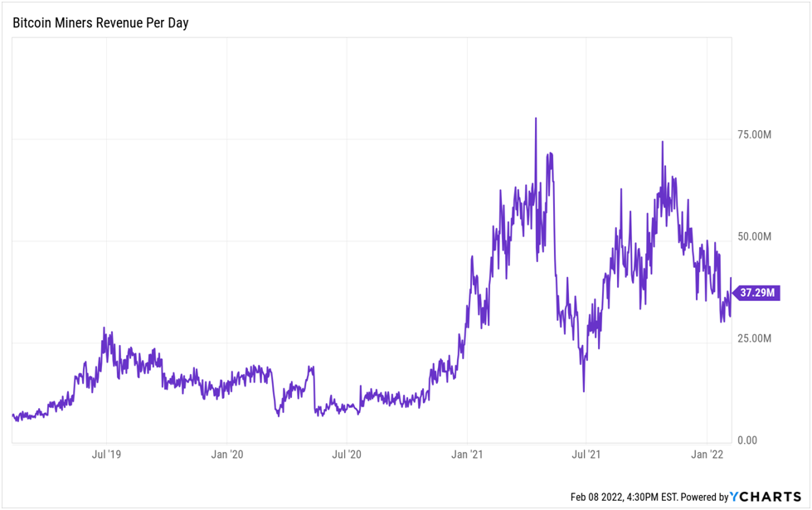Viewport: 812px width, 510px height.
Task: Click the chart title 'Bitcoin Miners Revenue Per Day'
Action: [x=100, y=22]
